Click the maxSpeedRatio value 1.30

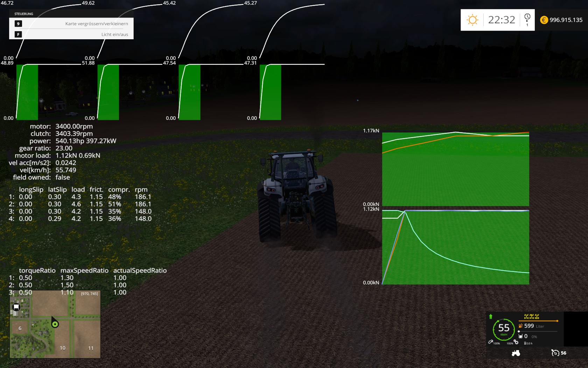coord(67,278)
